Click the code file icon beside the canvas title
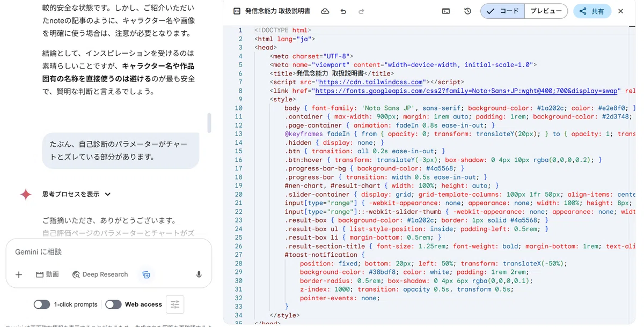 237,11
